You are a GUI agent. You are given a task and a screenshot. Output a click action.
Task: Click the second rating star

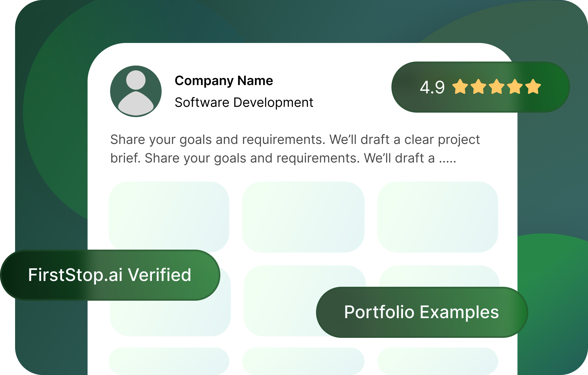[x=478, y=87]
